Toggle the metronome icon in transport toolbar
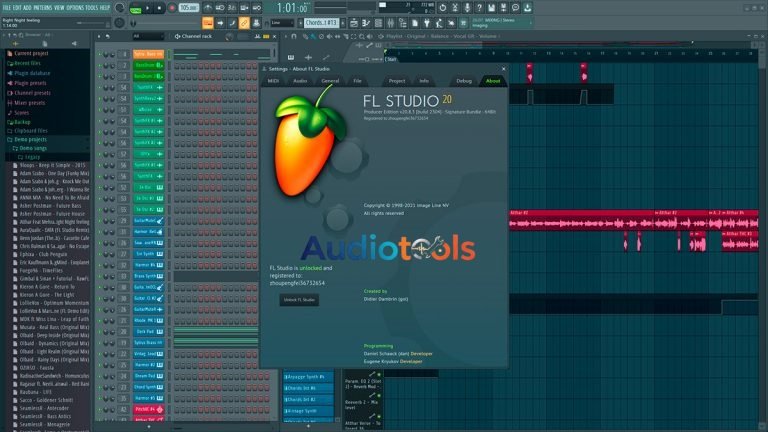 coord(208,8)
